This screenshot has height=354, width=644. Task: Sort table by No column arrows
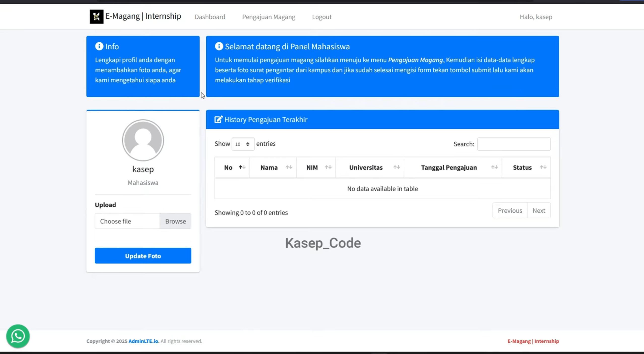(242, 167)
